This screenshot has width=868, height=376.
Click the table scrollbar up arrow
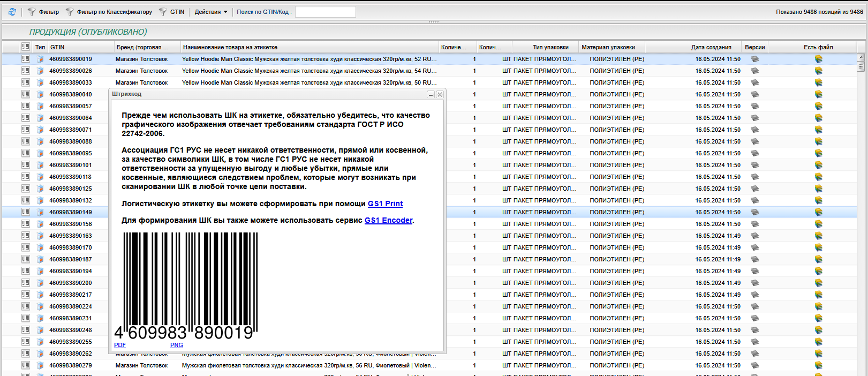click(861, 57)
